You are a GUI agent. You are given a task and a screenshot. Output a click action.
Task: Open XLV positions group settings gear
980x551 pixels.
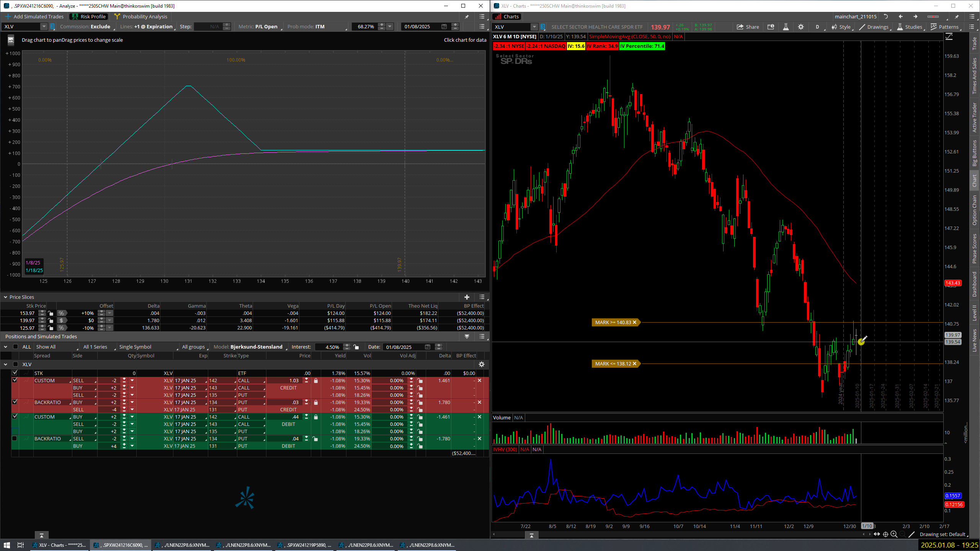pyautogui.click(x=482, y=364)
